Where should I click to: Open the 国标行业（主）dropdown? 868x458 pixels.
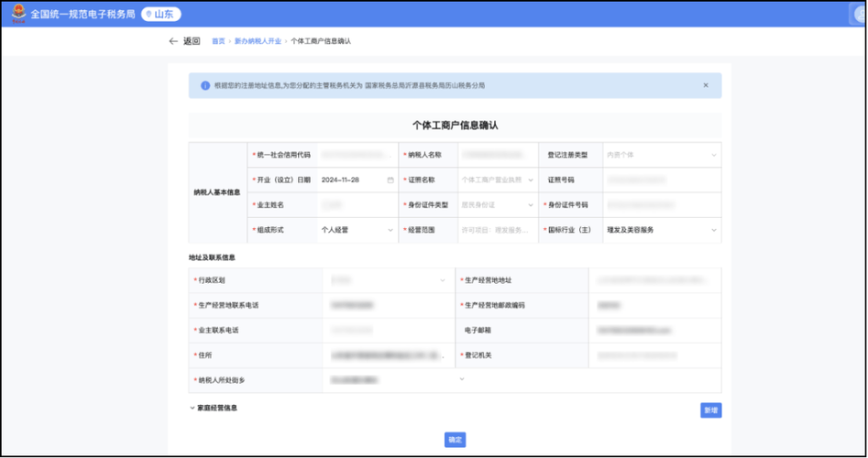(x=662, y=230)
